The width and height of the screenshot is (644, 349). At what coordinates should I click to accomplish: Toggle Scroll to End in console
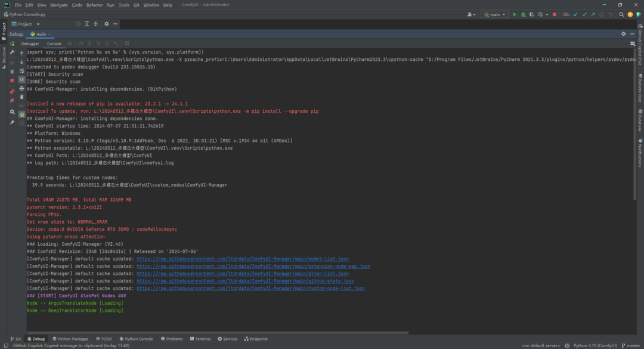[x=22, y=80]
